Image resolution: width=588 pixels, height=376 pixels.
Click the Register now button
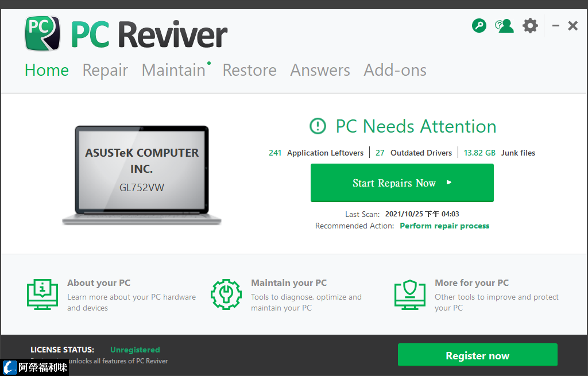477,355
